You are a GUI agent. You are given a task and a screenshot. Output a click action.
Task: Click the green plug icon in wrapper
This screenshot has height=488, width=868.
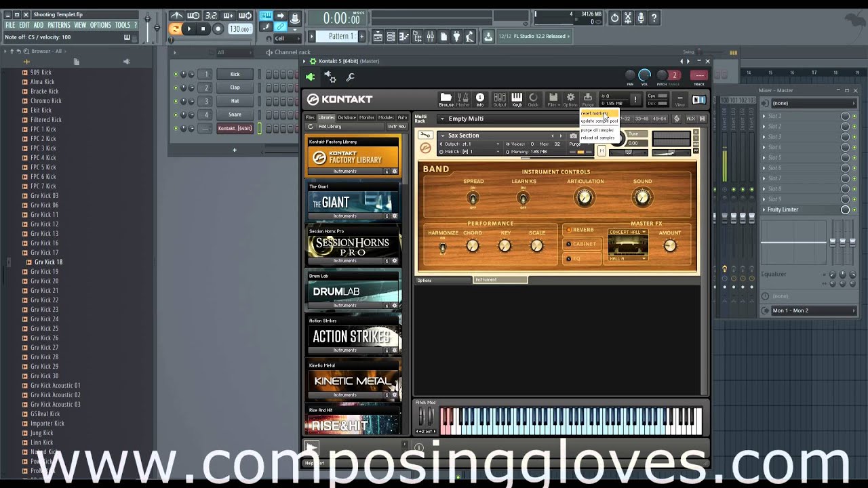pyautogui.click(x=311, y=77)
